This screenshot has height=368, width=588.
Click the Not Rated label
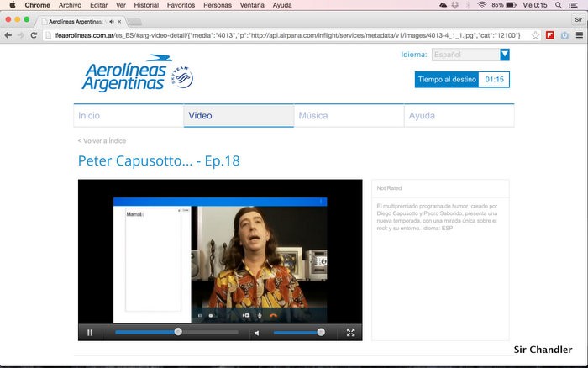[389, 188]
